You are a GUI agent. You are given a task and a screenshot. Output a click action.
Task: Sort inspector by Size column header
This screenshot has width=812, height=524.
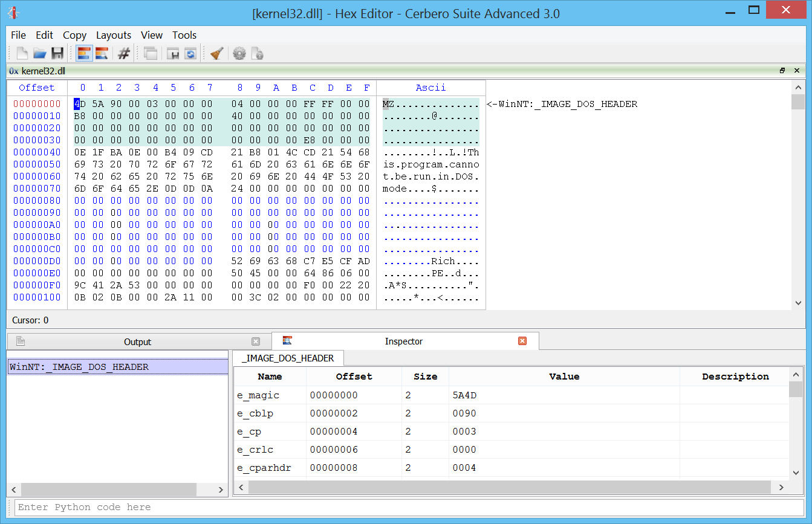pos(426,376)
